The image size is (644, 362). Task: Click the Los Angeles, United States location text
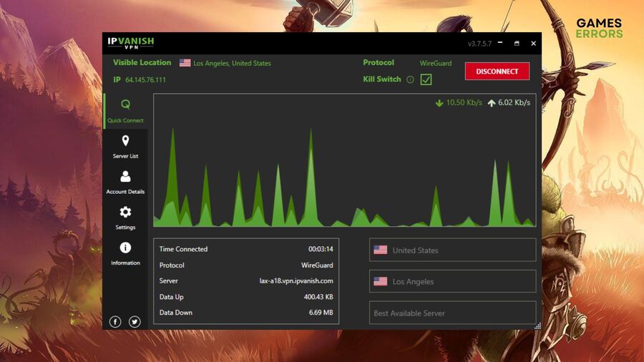coord(232,63)
